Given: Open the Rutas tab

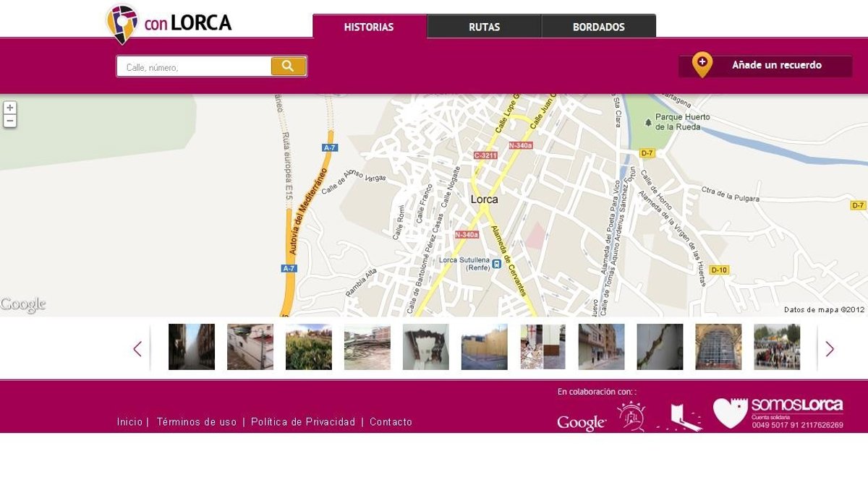Looking at the screenshot, I should coord(484,27).
